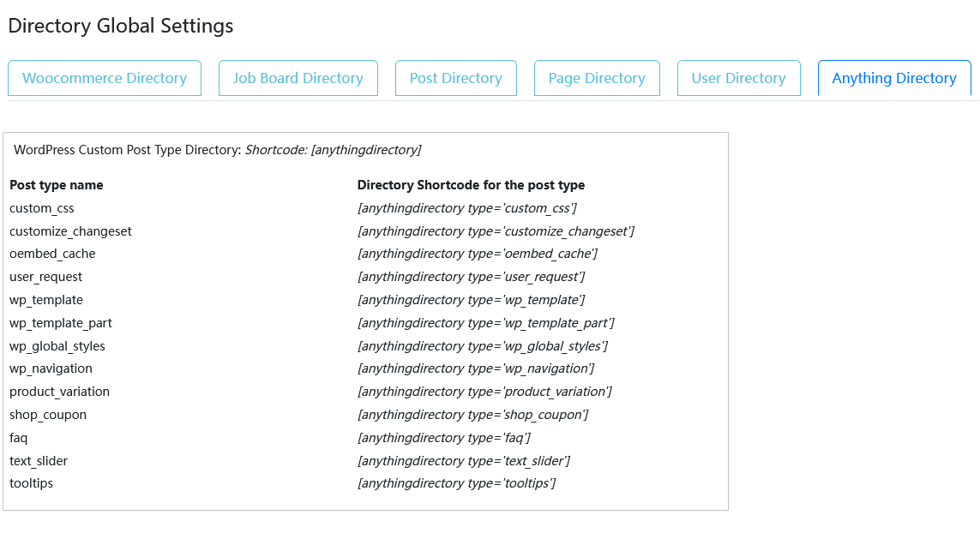980x533 pixels.
Task: Click the customize_changeset post type entry
Action: 70,231
